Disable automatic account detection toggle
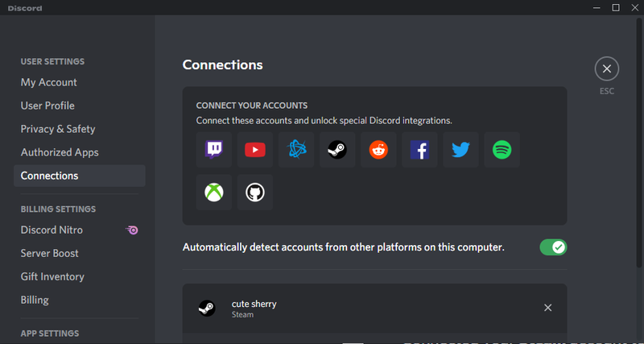Screen dimensions: 644x344 (x=553, y=247)
